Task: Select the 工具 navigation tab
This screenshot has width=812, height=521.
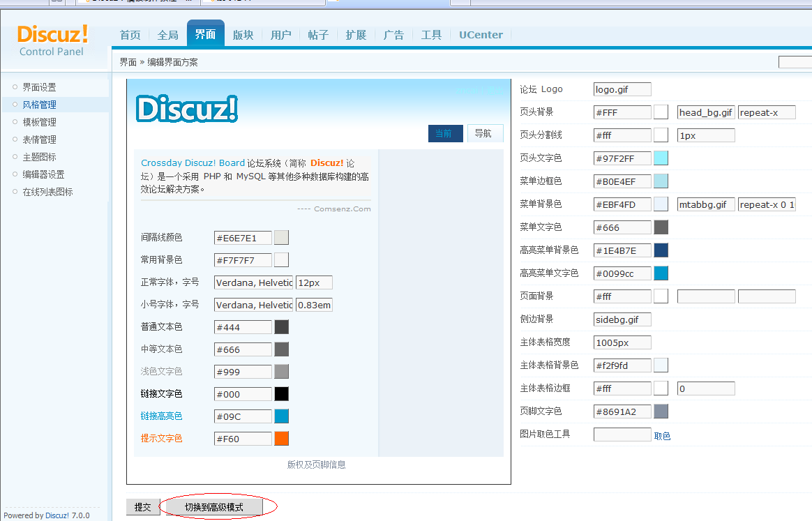Action: coord(431,35)
